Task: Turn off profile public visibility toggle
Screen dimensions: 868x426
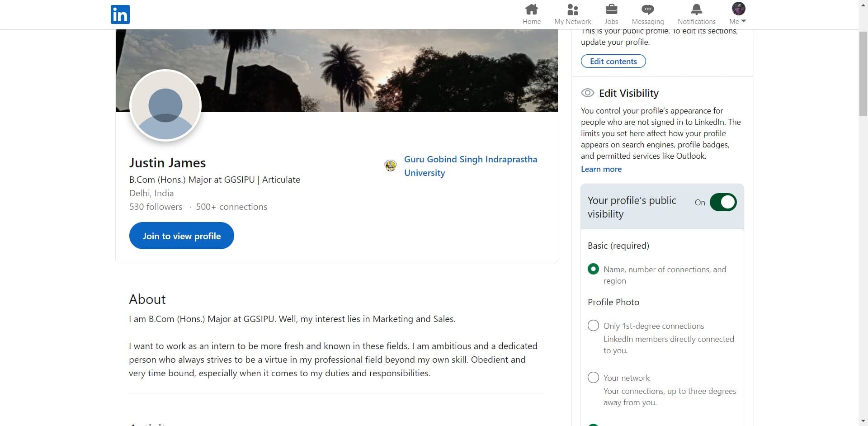Action: pyautogui.click(x=722, y=202)
